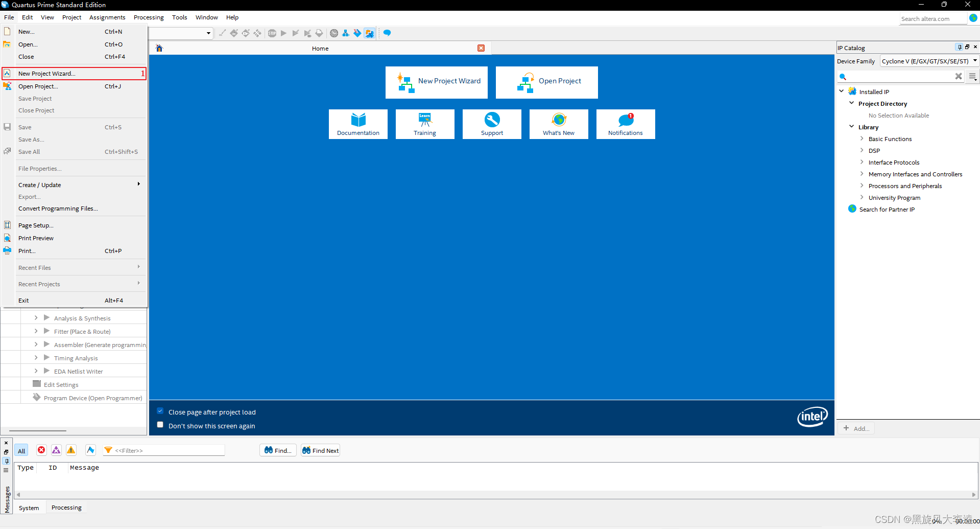
Task: Select Convert Programming Files... menu entry
Action: [x=75, y=209]
